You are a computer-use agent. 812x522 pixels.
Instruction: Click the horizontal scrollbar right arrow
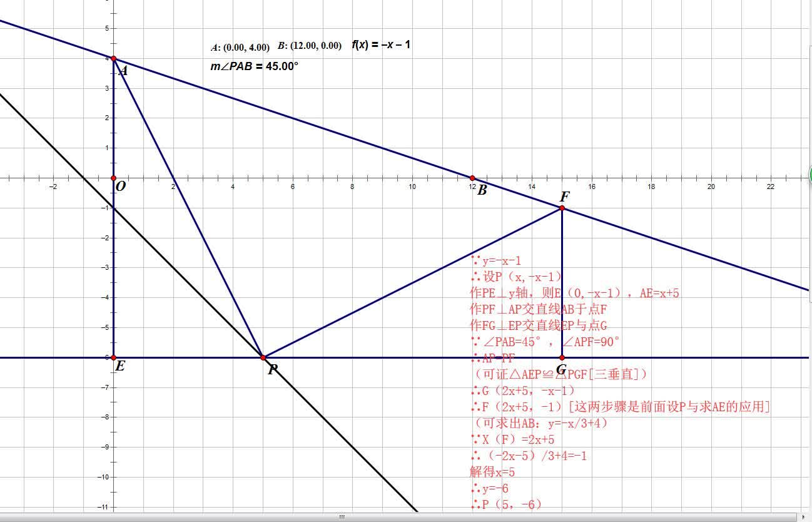(x=803, y=517)
